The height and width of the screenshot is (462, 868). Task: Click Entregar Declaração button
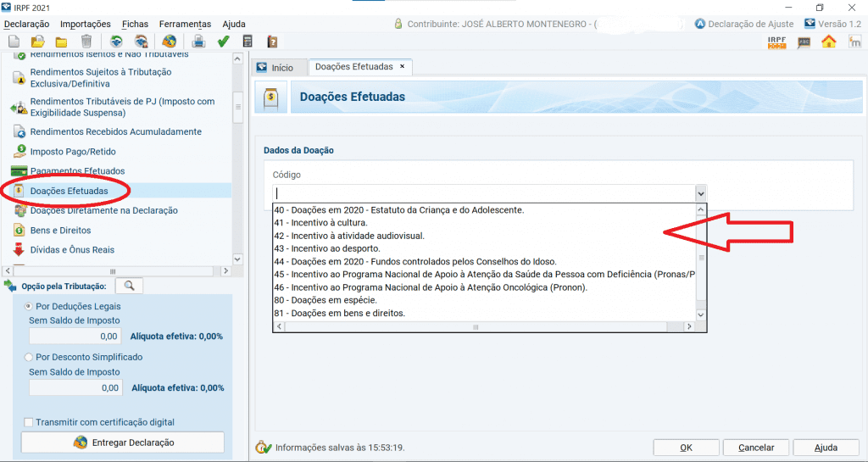123,443
